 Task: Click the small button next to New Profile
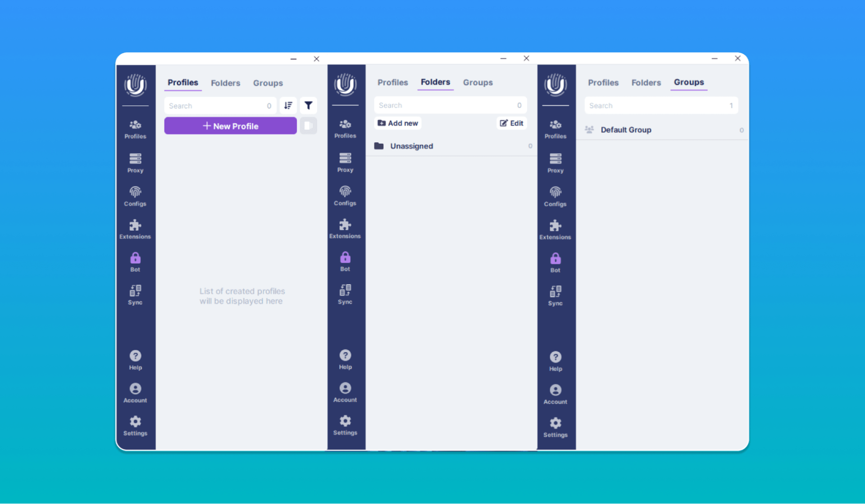click(309, 126)
